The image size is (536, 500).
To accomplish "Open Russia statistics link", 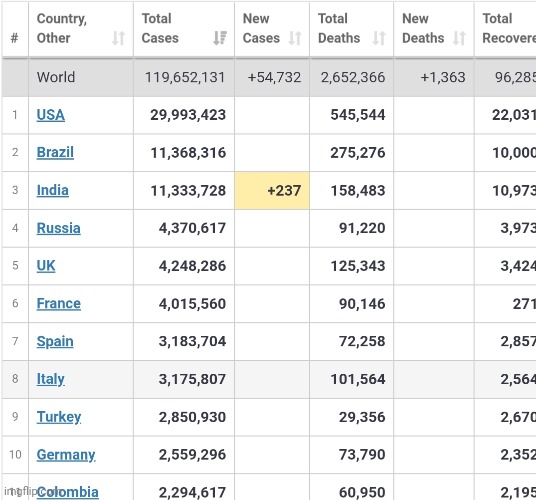I will point(58,228).
